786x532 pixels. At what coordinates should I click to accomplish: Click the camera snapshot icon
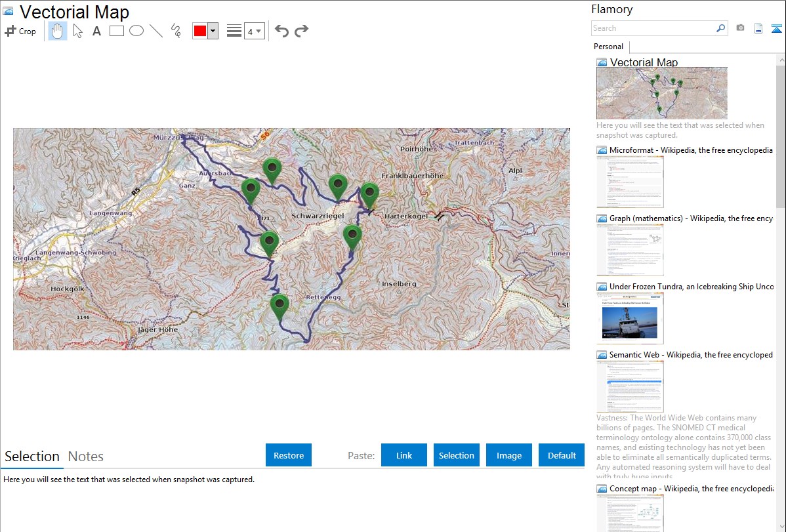(740, 28)
